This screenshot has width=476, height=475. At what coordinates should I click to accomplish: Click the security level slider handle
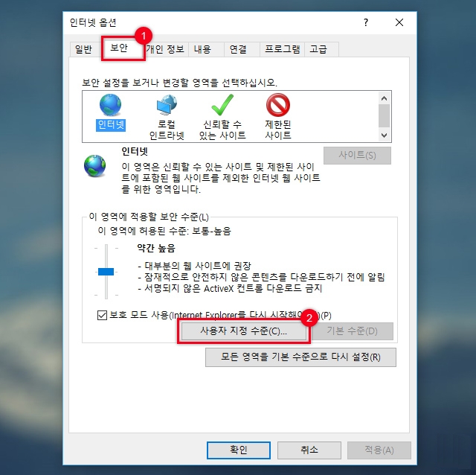pyautogui.click(x=106, y=272)
